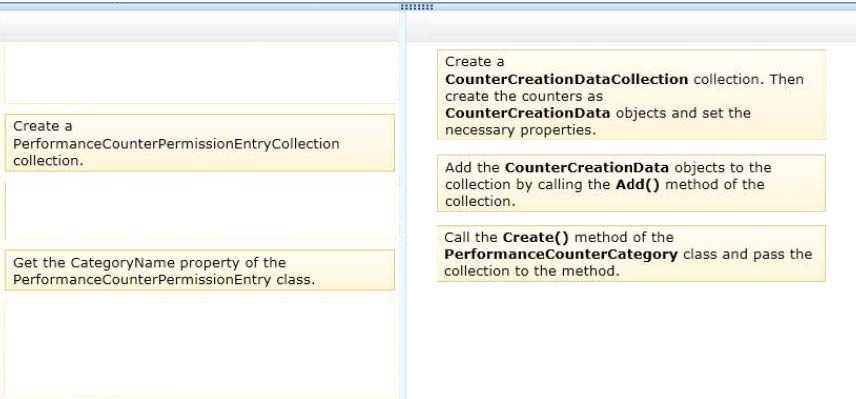
Task: Click the bold CounterCreationDataCollection text
Action: coord(567,79)
